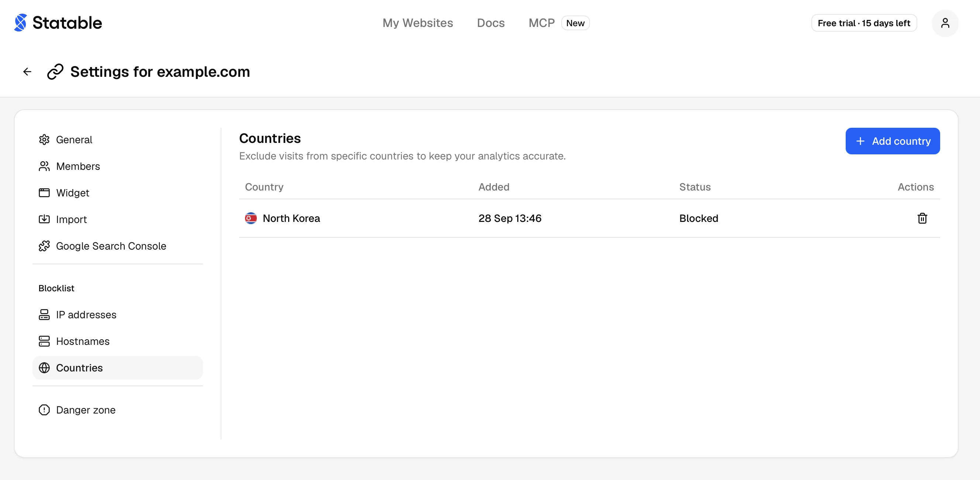Open the Import settings section
Screen dimensions: 980x480
click(118, 219)
